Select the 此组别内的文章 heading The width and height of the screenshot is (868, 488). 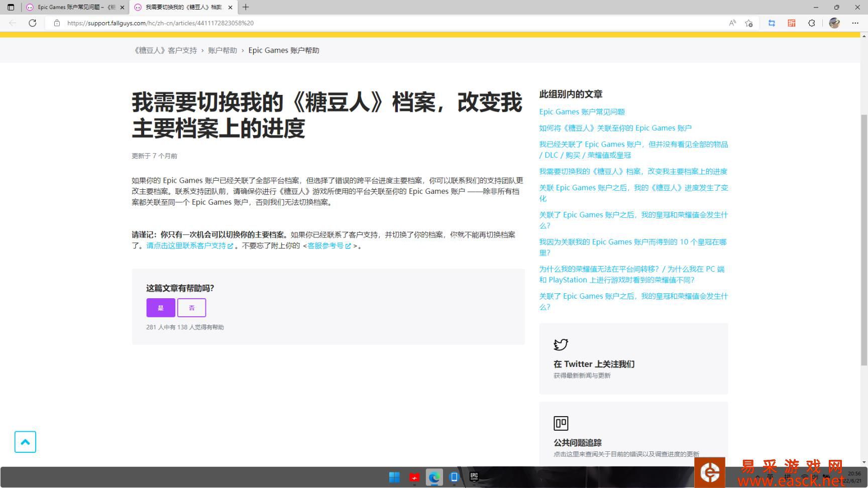pos(571,94)
